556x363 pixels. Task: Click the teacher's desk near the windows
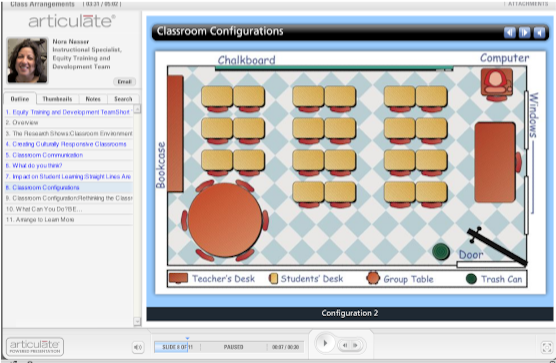pyautogui.click(x=495, y=162)
